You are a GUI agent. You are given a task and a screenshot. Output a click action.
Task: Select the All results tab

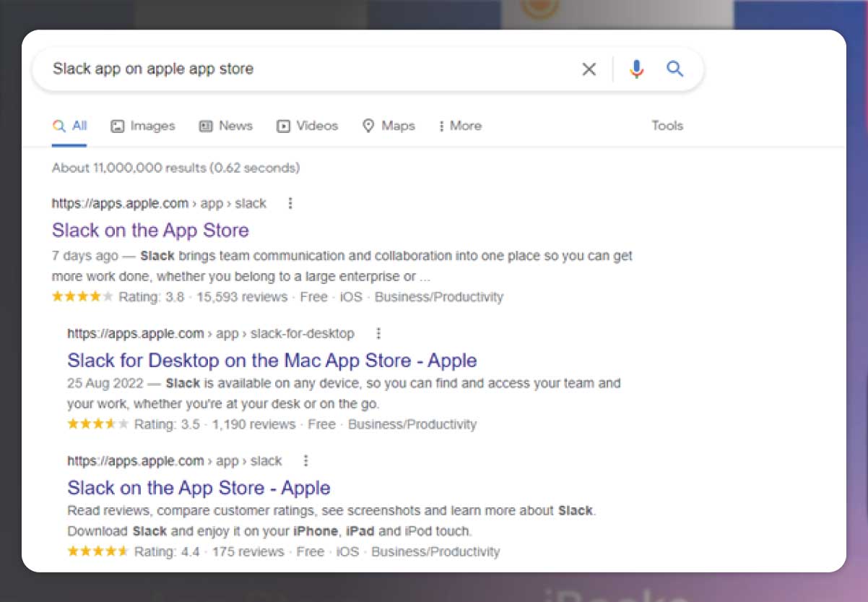pyautogui.click(x=69, y=126)
